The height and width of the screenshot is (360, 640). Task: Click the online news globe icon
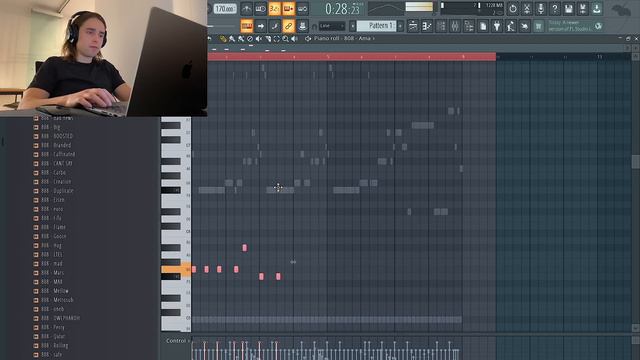point(598,26)
